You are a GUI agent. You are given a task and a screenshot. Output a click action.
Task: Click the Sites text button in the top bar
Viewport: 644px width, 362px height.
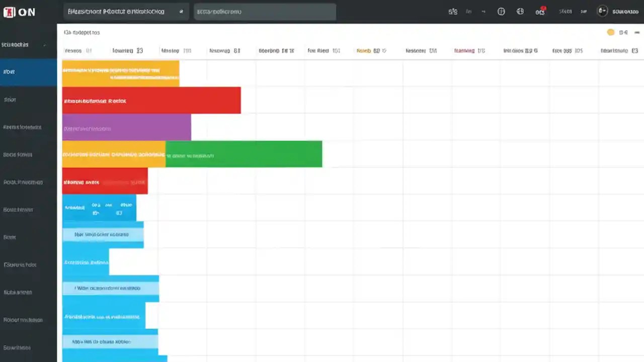click(565, 12)
